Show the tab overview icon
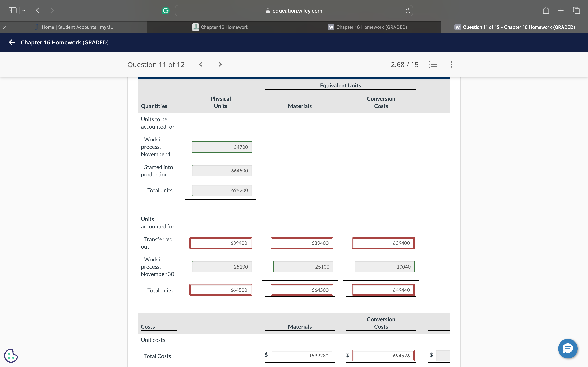Screen dimensions: 588x367 pos(576,10)
